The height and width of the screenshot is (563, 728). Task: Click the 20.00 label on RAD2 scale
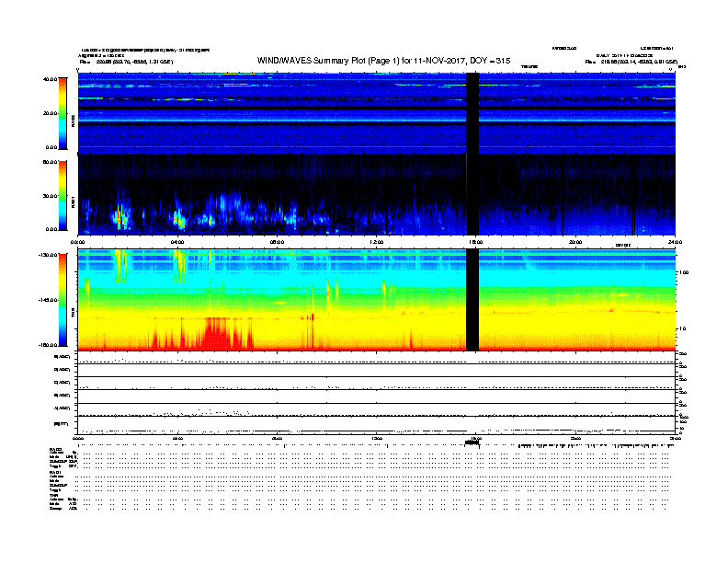[x=50, y=113]
